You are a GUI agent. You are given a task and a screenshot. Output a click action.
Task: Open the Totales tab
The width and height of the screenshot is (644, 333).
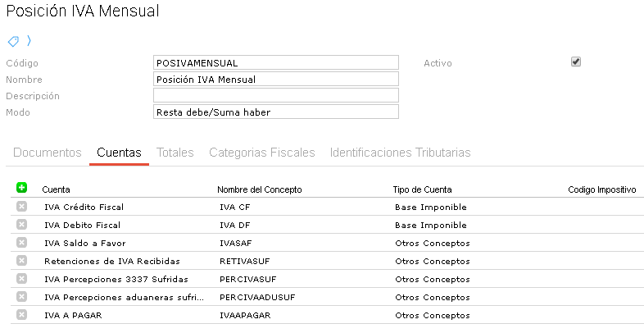click(x=175, y=153)
